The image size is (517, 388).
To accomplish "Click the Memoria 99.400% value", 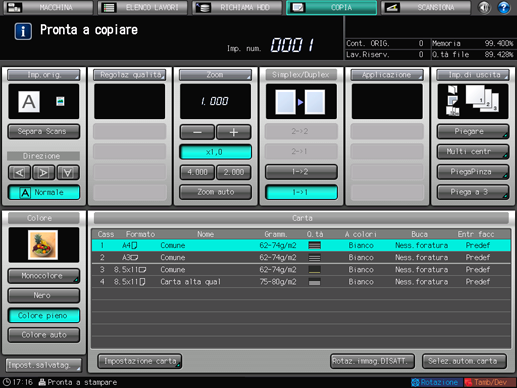I will tap(499, 43).
